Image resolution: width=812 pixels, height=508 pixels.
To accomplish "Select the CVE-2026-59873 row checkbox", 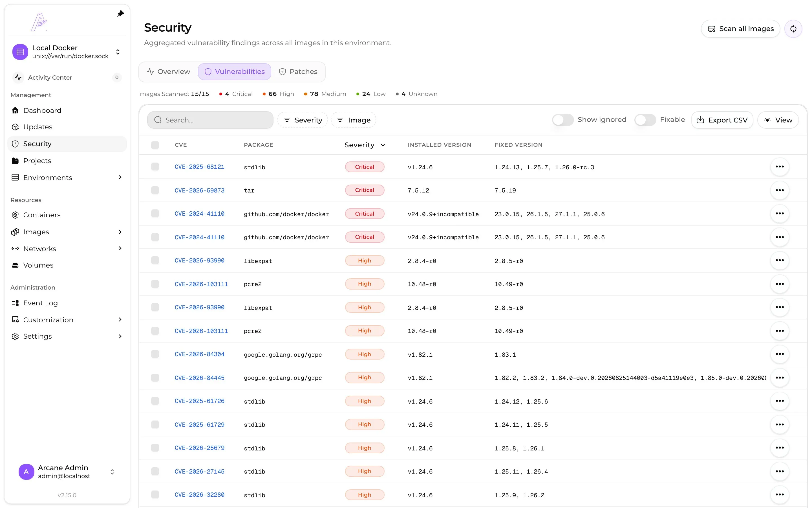I will click(x=155, y=190).
